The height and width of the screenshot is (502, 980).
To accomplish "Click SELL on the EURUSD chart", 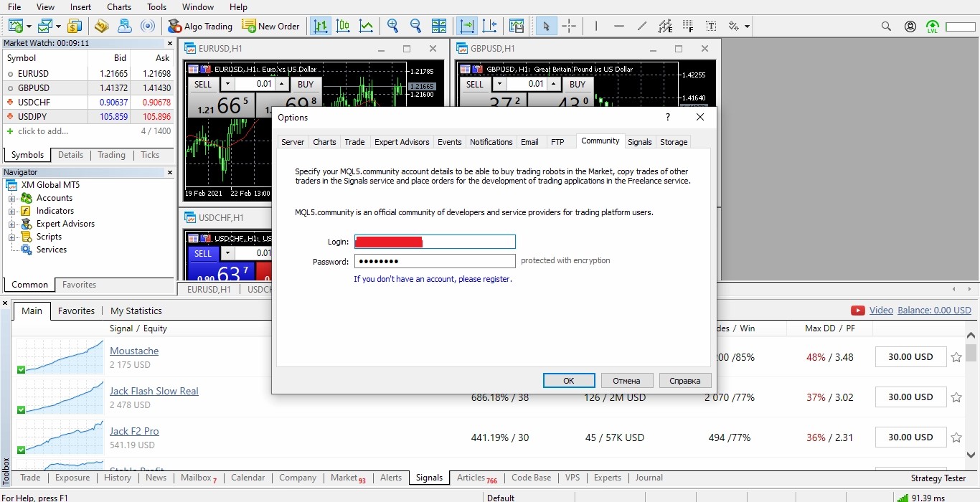I will pos(203,84).
